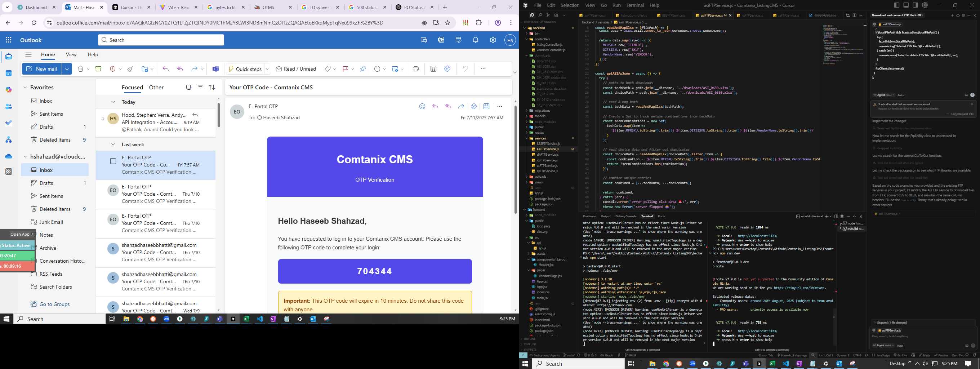
Task: Collapse the Today message group
Action: [113, 102]
